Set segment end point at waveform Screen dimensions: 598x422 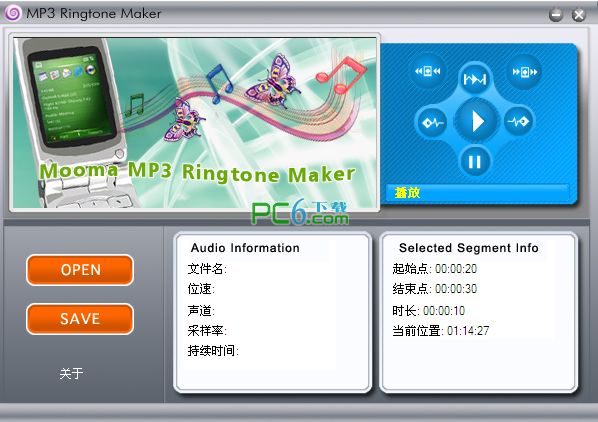[519, 122]
